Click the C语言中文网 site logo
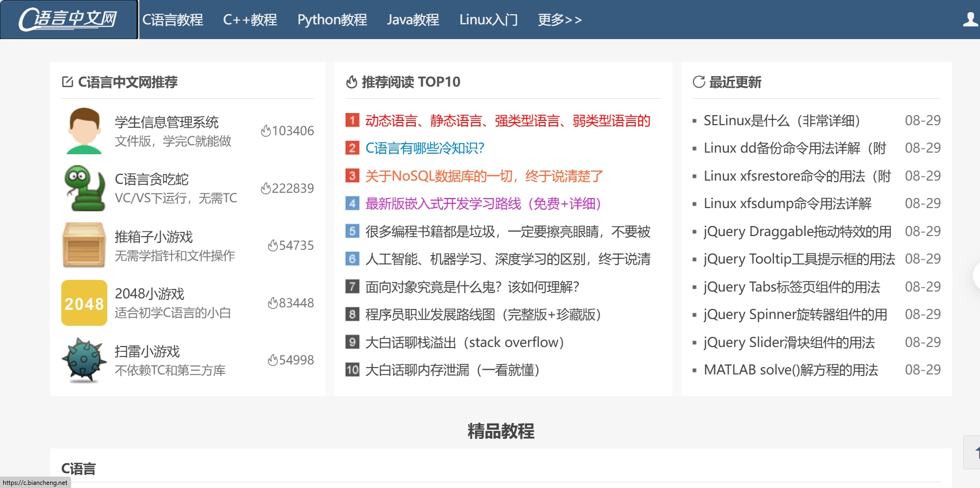The width and height of the screenshot is (980, 488). point(69,20)
